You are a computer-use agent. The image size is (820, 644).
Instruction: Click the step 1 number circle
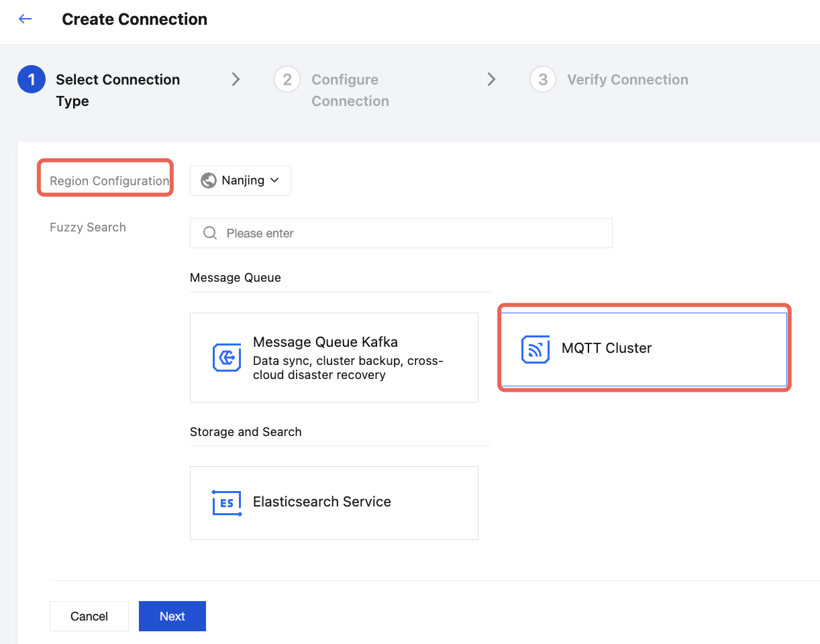pos(31,80)
